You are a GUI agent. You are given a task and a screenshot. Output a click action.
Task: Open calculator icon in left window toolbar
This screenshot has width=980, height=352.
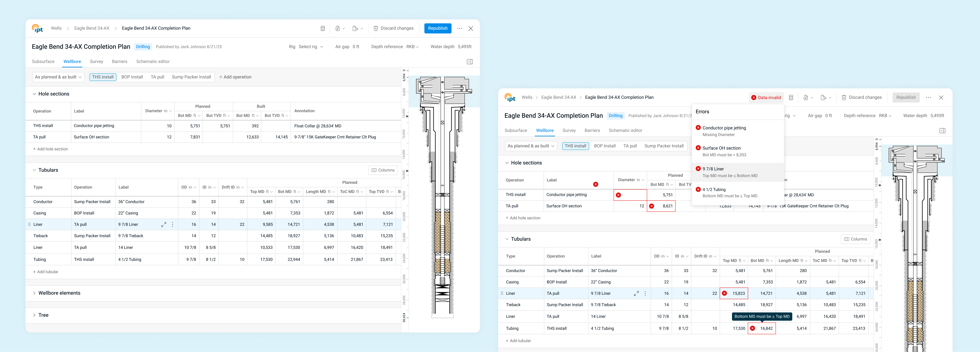pyautogui.click(x=323, y=29)
